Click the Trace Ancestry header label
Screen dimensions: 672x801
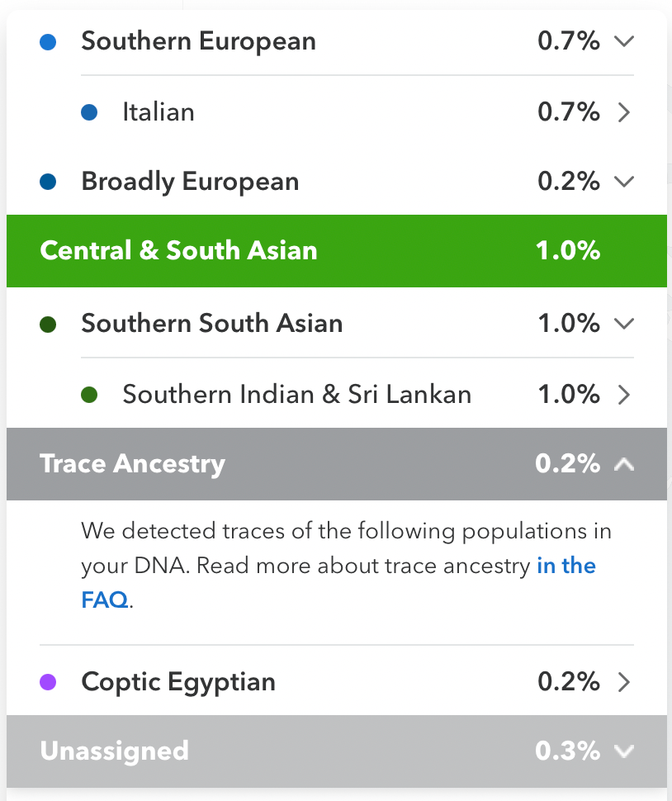pyautogui.click(x=132, y=464)
